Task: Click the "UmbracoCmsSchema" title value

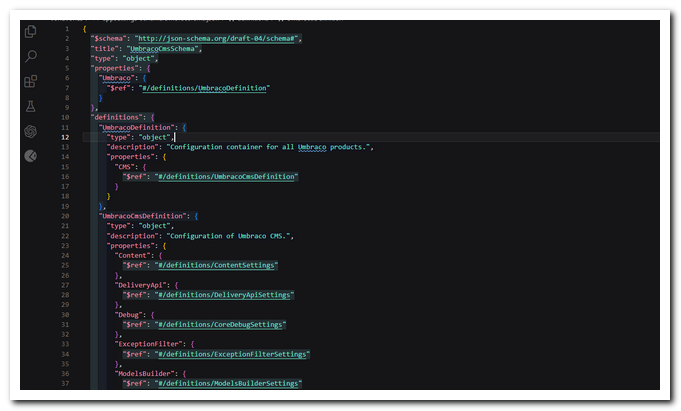Action: click(162, 49)
